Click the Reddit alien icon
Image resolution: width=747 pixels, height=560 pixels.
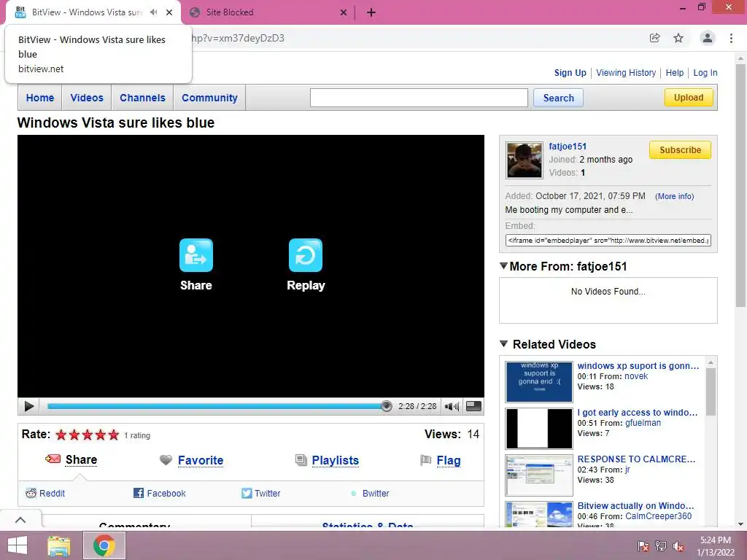[x=31, y=493]
